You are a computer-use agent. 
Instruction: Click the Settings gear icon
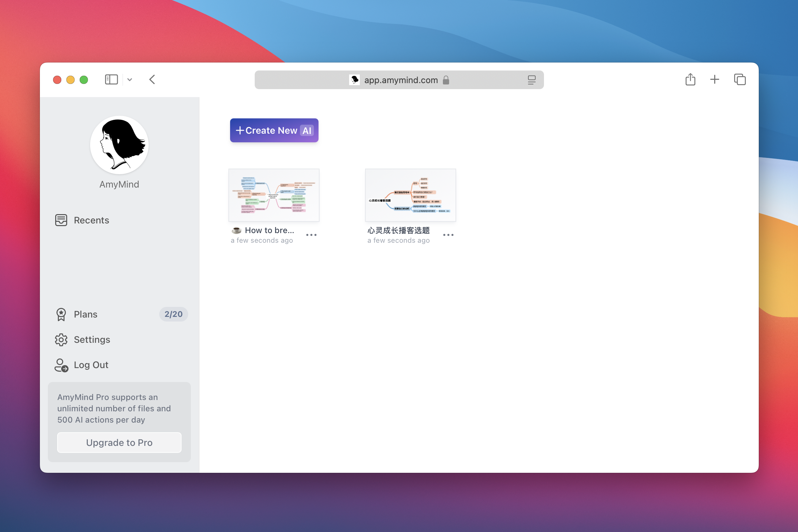[61, 339]
